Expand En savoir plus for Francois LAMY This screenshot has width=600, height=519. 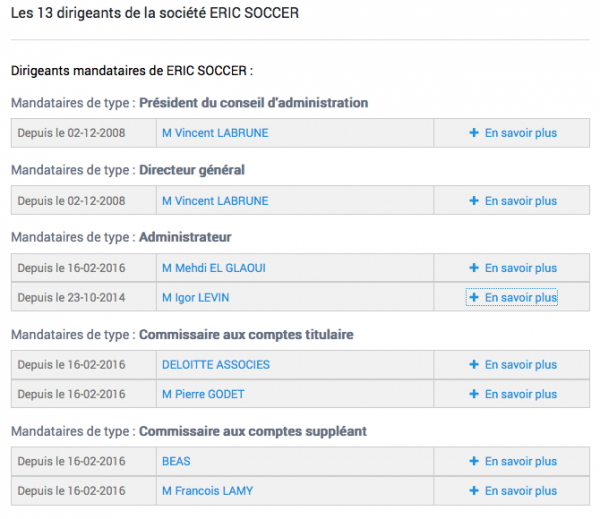coord(513,491)
